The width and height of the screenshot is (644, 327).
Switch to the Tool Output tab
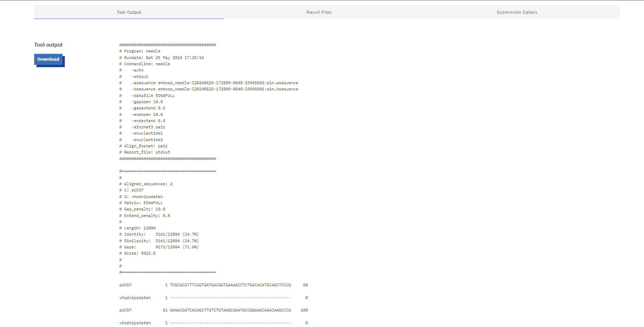pyautogui.click(x=129, y=12)
